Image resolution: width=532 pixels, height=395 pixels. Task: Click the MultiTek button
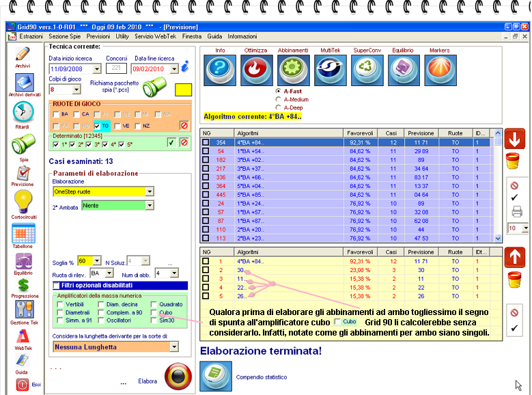330,70
